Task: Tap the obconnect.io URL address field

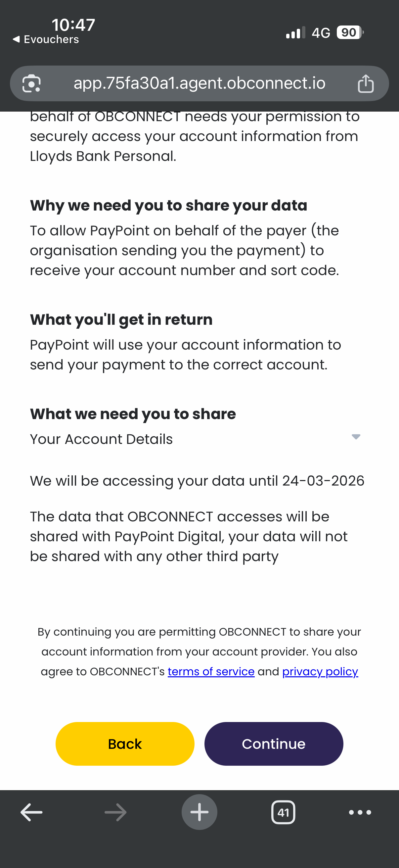Action: (199, 83)
